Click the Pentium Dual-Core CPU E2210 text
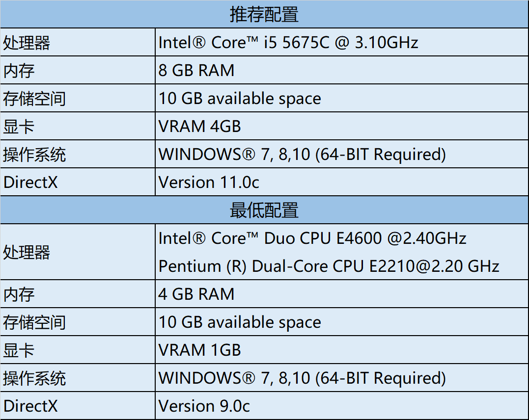Image resolution: width=529 pixels, height=420 pixels. (329, 266)
